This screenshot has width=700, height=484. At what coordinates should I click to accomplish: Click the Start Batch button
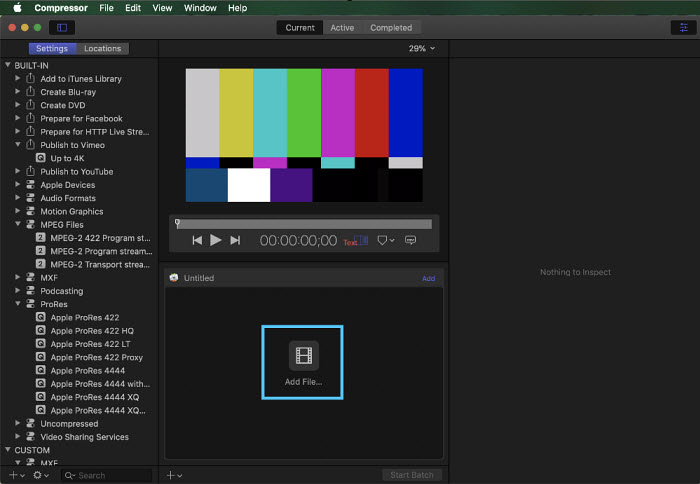point(412,475)
